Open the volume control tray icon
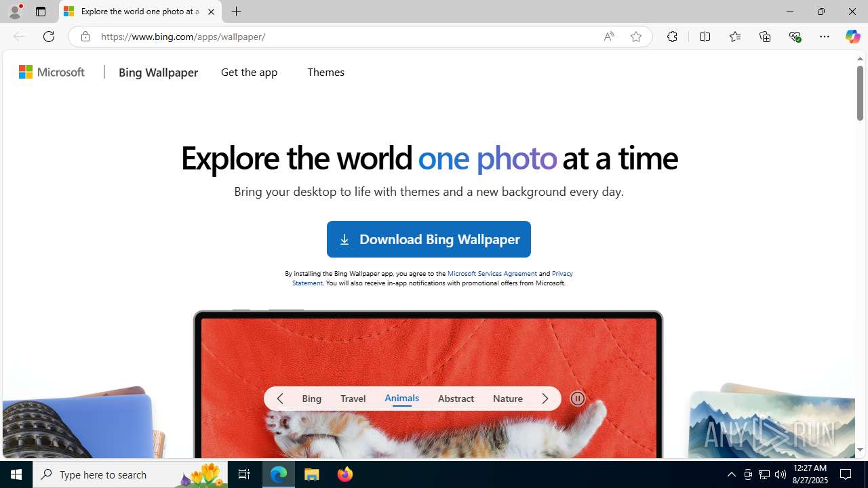 pyautogui.click(x=781, y=474)
